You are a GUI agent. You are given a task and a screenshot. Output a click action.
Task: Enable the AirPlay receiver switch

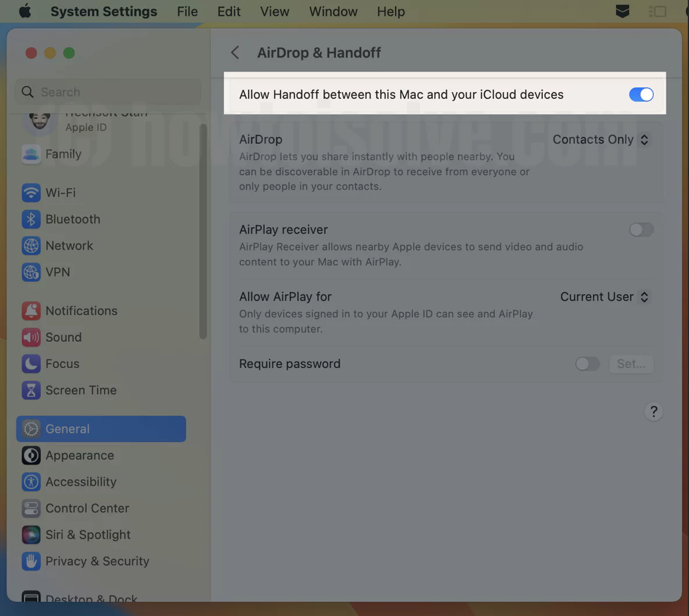(x=641, y=229)
